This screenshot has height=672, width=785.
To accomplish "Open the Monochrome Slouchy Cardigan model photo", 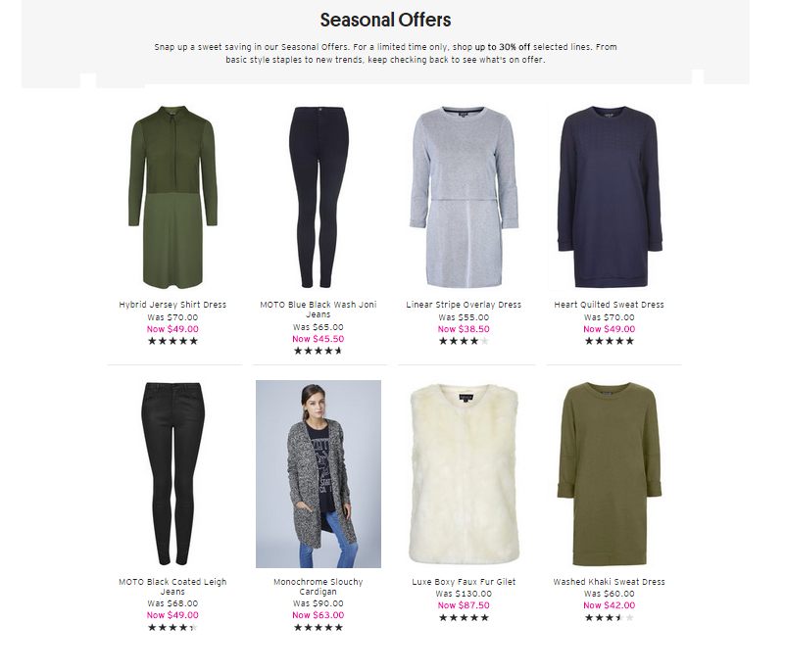I will [x=319, y=474].
